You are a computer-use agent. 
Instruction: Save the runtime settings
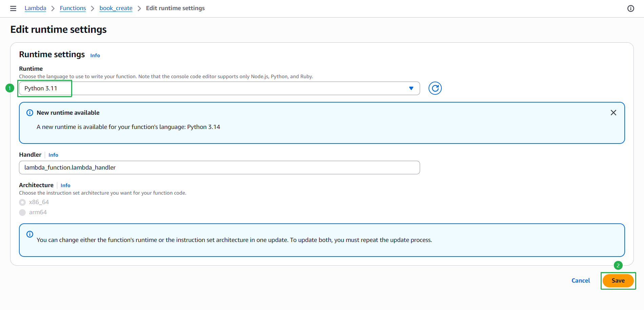[x=618, y=281]
